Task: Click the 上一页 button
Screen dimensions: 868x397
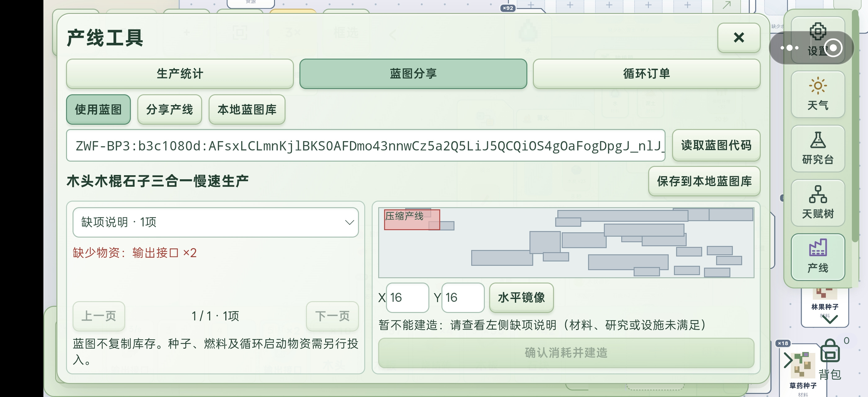Action: 99,316
